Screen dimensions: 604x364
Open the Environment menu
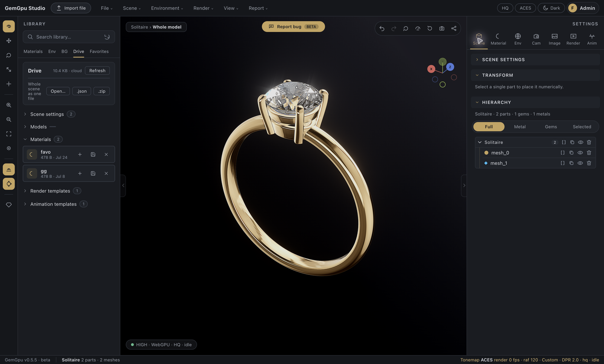pos(167,8)
